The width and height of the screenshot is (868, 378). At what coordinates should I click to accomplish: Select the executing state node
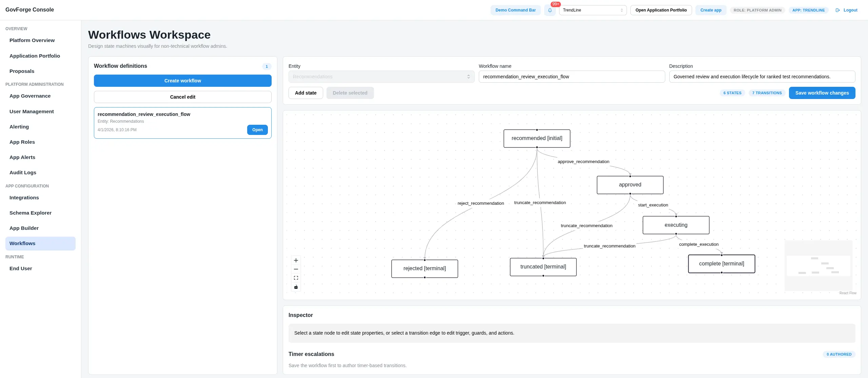coord(676,225)
